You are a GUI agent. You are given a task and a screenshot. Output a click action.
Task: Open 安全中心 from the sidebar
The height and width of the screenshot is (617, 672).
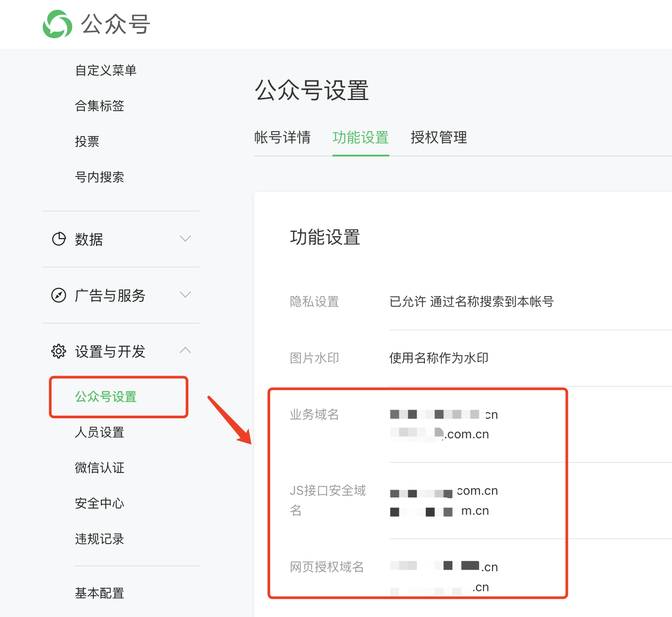tap(100, 503)
